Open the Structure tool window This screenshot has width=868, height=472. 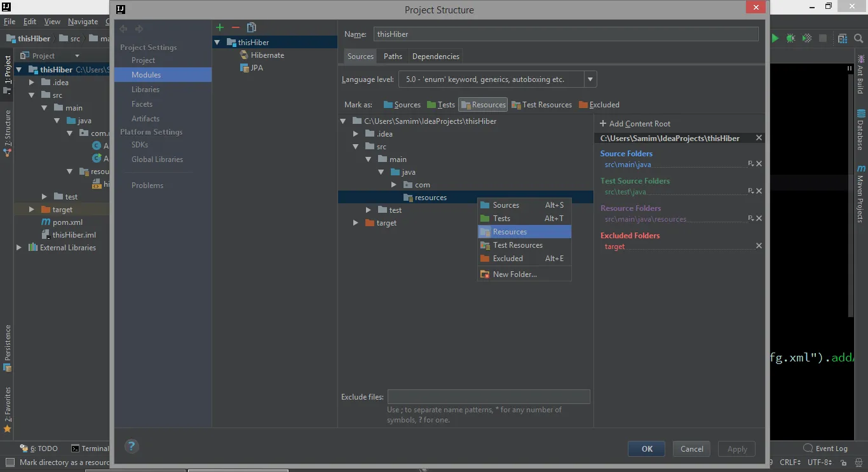coord(8,133)
